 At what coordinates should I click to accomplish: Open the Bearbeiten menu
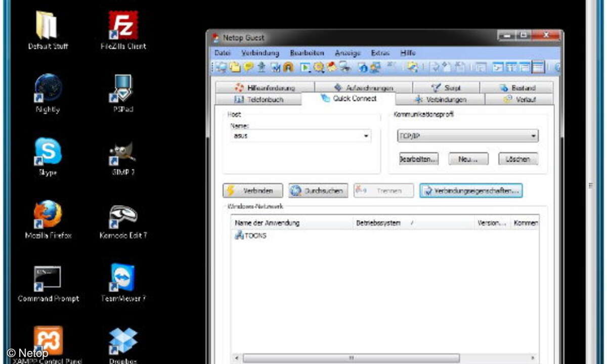coord(307,53)
